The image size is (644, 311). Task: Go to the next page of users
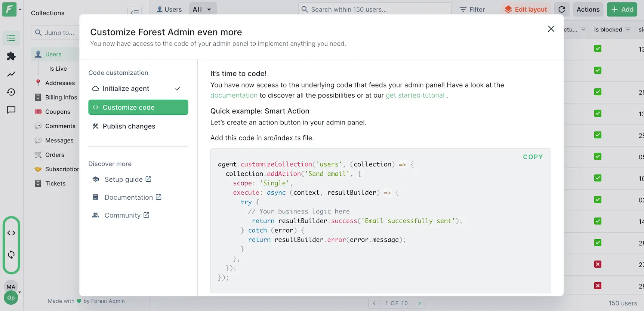pyautogui.click(x=419, y=303)
